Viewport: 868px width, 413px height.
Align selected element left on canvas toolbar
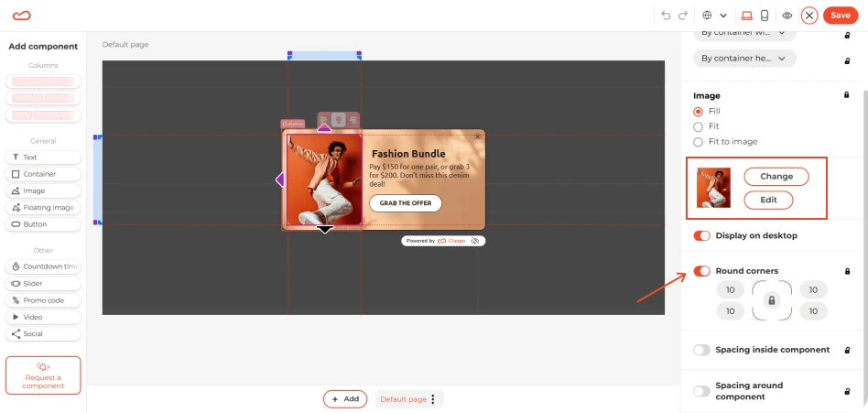point(325,120)
